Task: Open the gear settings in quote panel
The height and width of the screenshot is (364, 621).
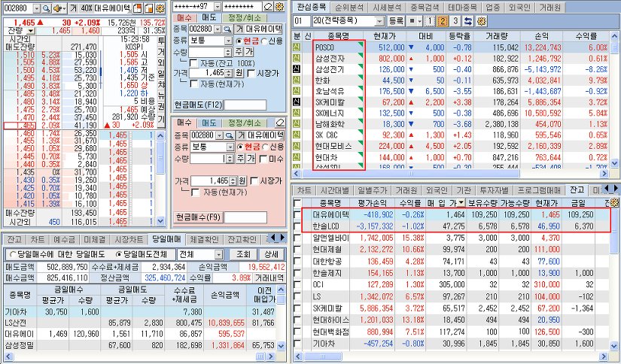Action: (x=160, y=8)
